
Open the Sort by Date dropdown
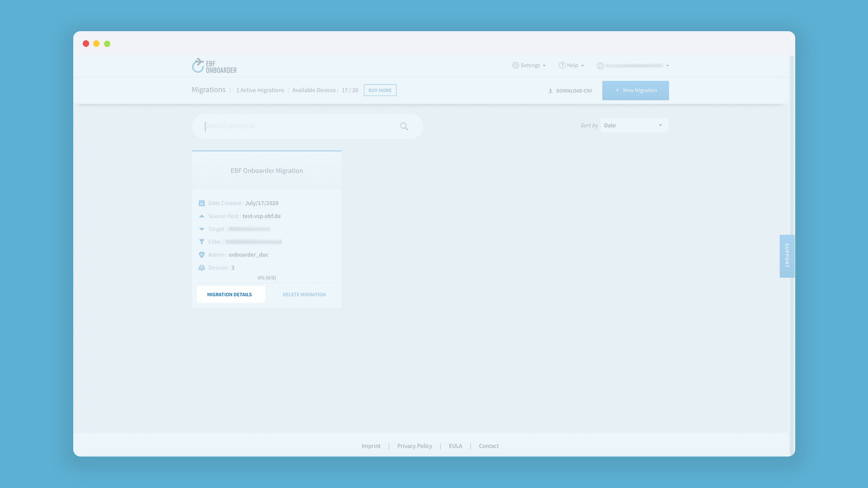(634, 126)
